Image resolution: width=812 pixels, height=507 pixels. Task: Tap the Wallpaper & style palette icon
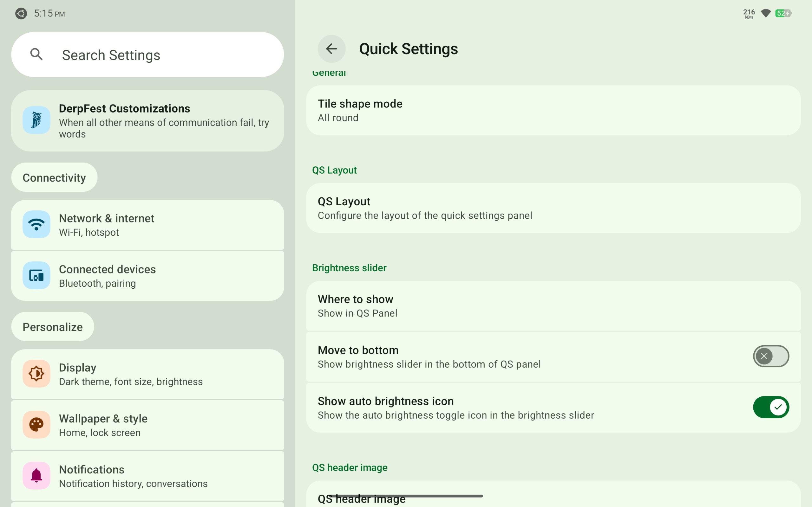[36, 425]
